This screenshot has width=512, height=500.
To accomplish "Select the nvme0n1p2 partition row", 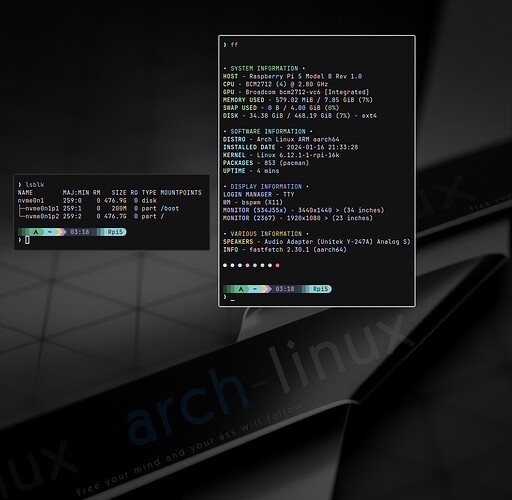I will coord(91,217).
